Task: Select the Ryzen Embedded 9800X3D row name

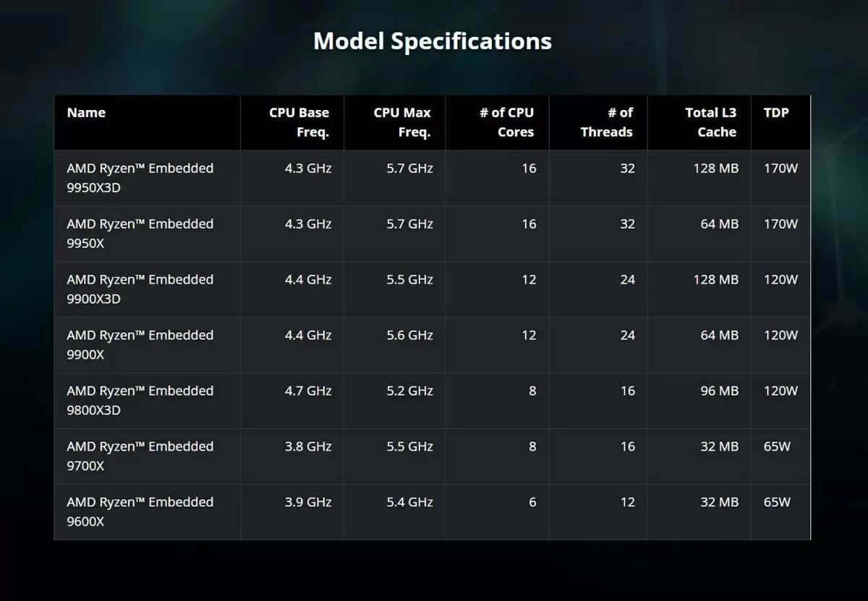Action: pos(140,401)
